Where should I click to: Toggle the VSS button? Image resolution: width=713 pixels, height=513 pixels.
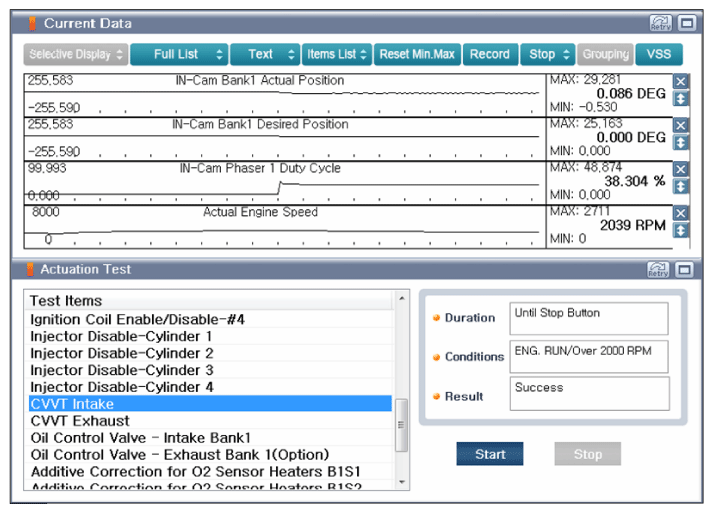click(659, 55)
